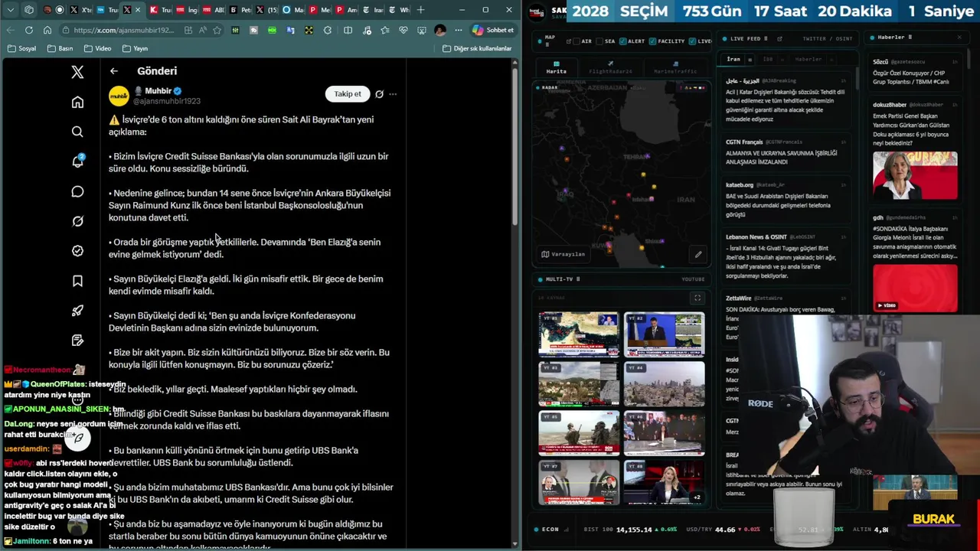980x551 pixels.
Task: Open X notifications bell icon
Action: (x=77, y=161)
